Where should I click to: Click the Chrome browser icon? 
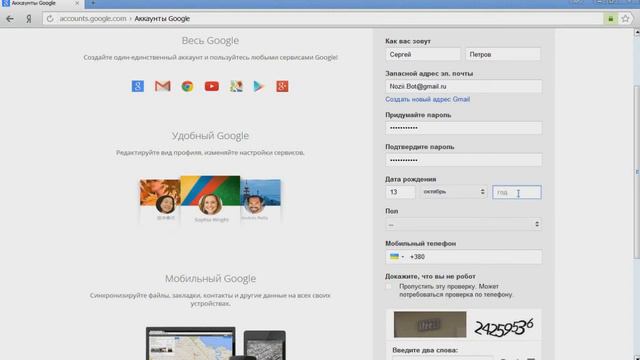[x=187, y=86]
